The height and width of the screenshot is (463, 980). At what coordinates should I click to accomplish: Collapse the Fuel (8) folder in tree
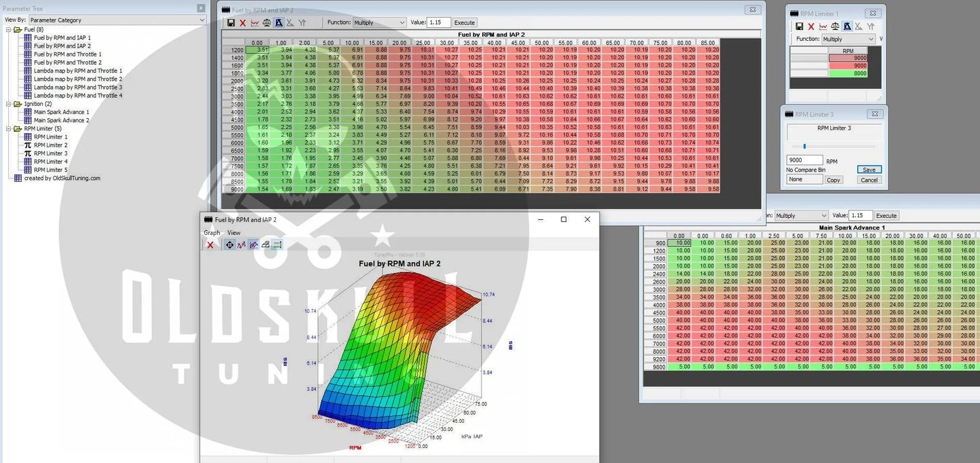[9, 30]
